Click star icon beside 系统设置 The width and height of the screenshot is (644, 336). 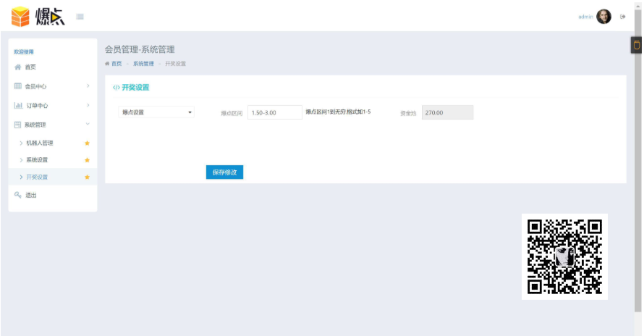point(87,160)
